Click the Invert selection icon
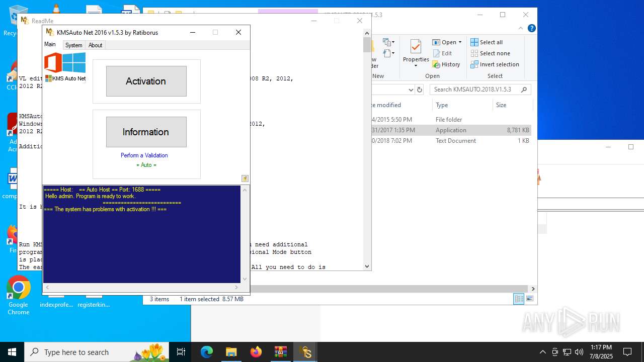Viewport: 644px width, 362px height. point(474,64)
